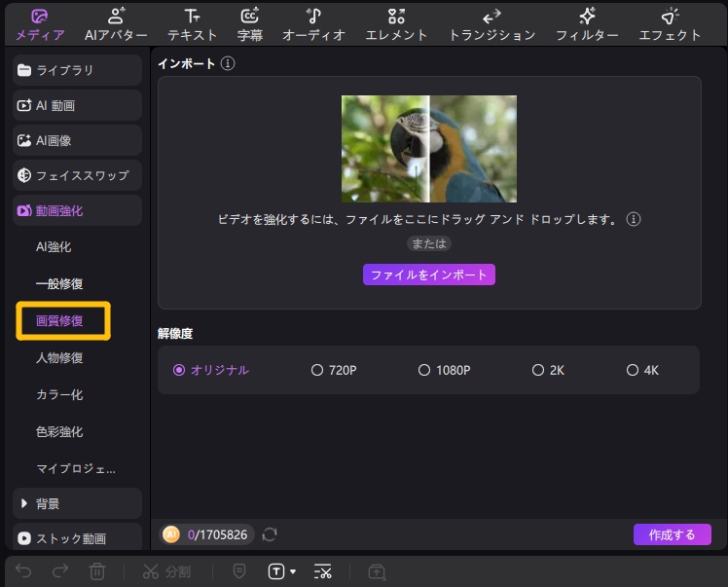Image resolution: width=728 pixels, height=587 pixels.
Task: Click the ファイルをインポート button
Action: [x=429, y=275]
